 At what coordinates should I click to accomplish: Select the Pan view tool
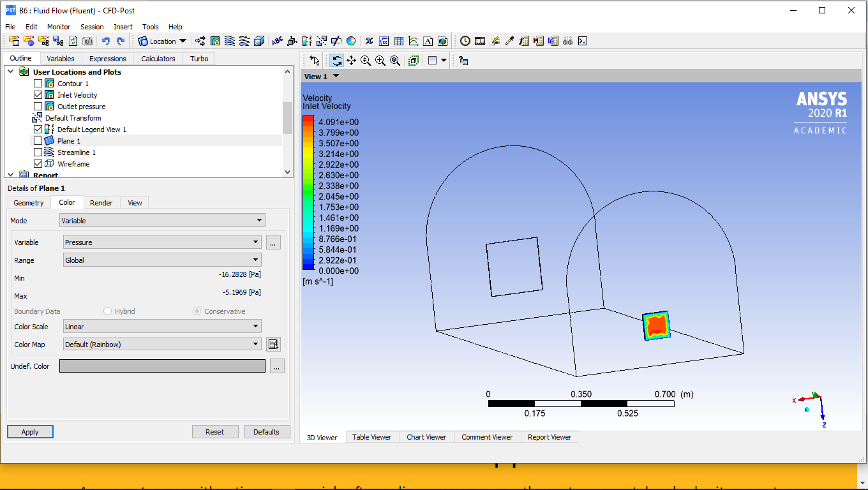tap(351, 61)
